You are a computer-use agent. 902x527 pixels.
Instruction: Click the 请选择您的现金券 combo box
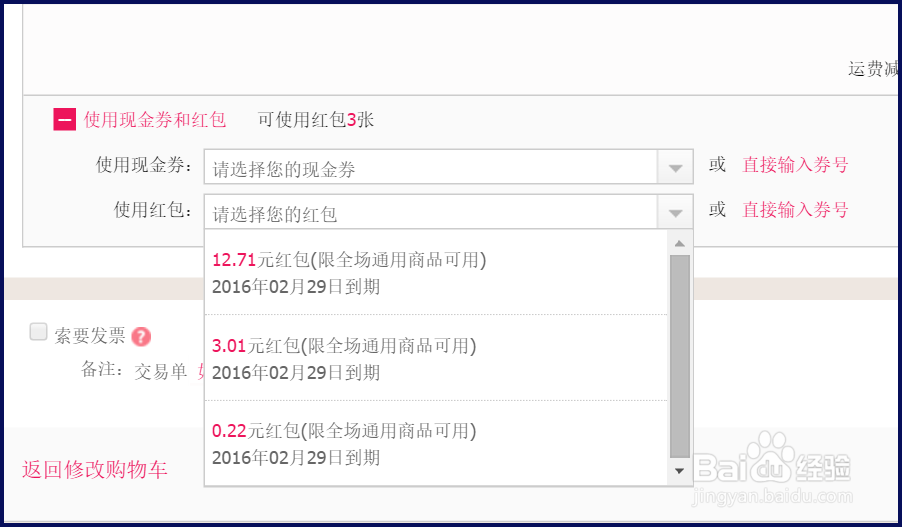pos(430,168)
